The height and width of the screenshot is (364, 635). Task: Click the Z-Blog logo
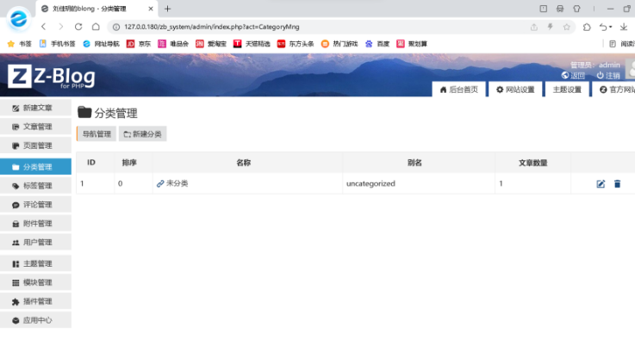point(52,76)
